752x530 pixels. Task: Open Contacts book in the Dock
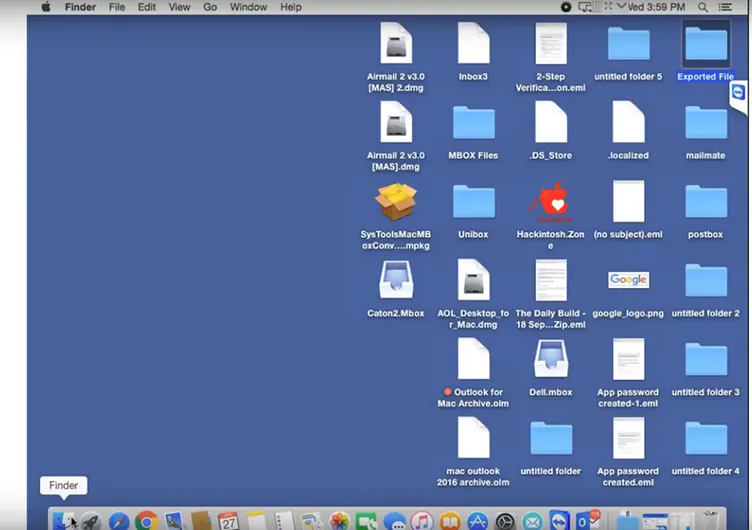(x=200, y=521)
